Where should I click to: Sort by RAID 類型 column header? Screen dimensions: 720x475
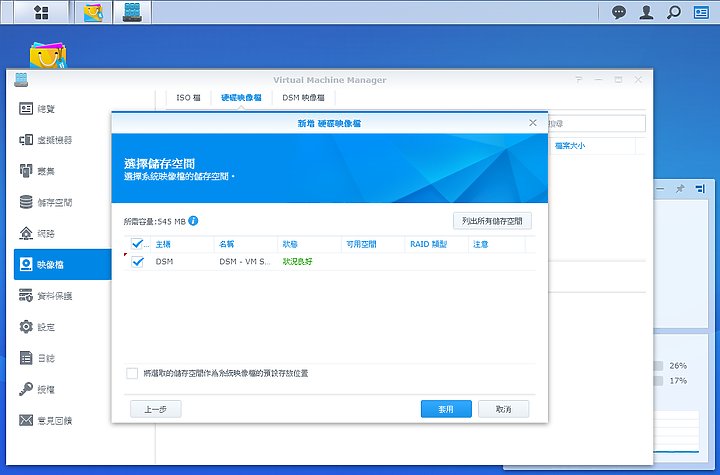(x=436, y=244)
